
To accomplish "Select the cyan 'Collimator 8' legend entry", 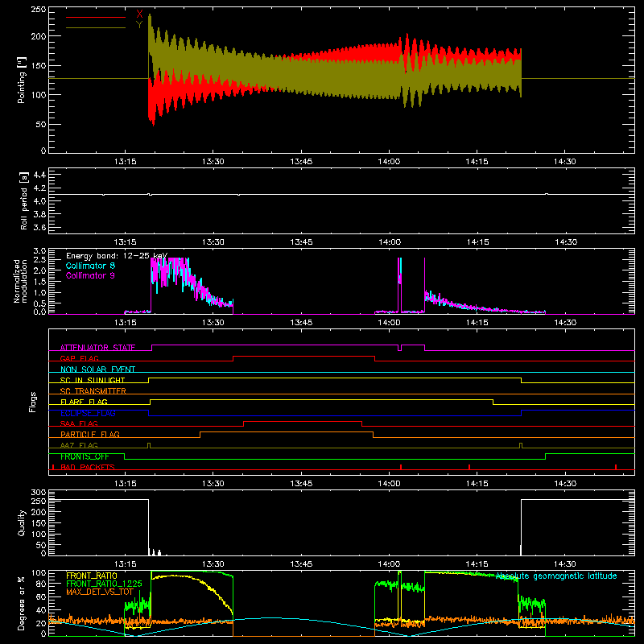I will pyautogui.click(x=90, y=266).
